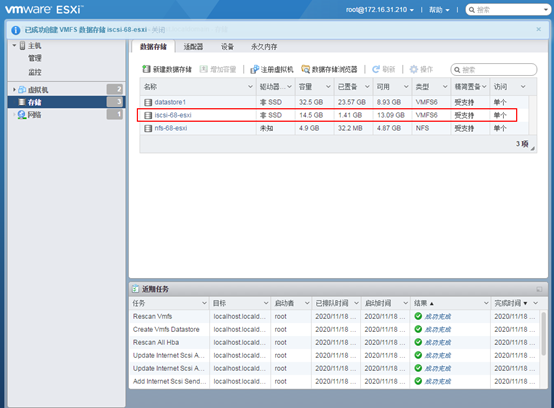554x408 pixels.
Task: Click the 近期任务 panel icon
Action: (x=135, y=289)
